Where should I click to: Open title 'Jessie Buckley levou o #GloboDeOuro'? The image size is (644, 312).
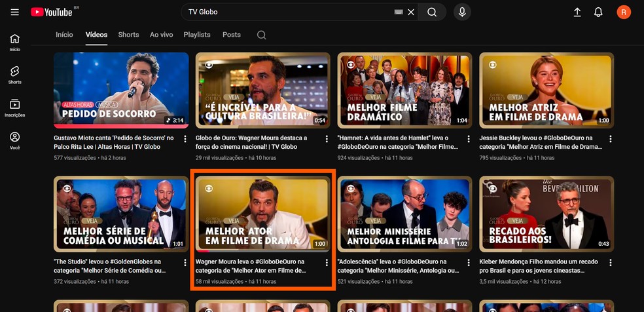541,142
